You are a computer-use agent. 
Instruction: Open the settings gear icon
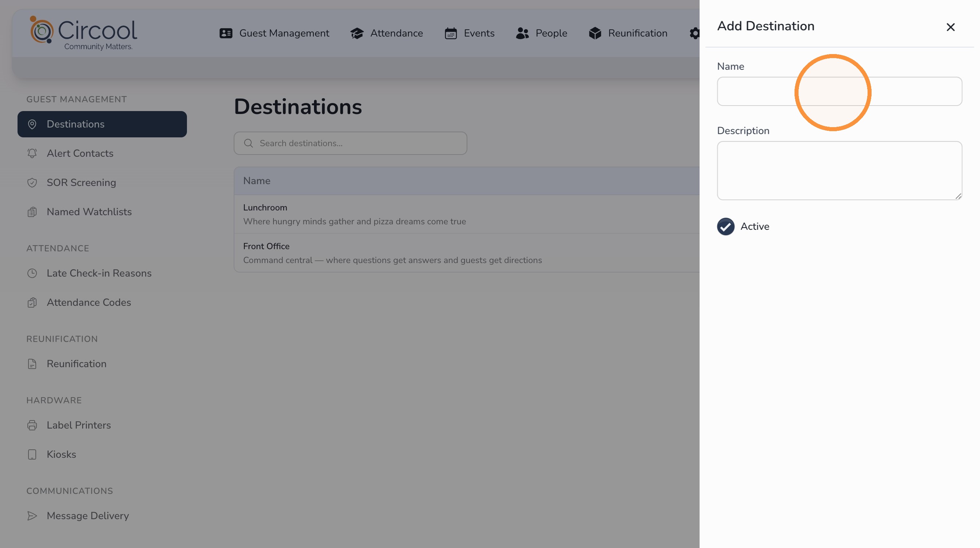tap(695, 34)
